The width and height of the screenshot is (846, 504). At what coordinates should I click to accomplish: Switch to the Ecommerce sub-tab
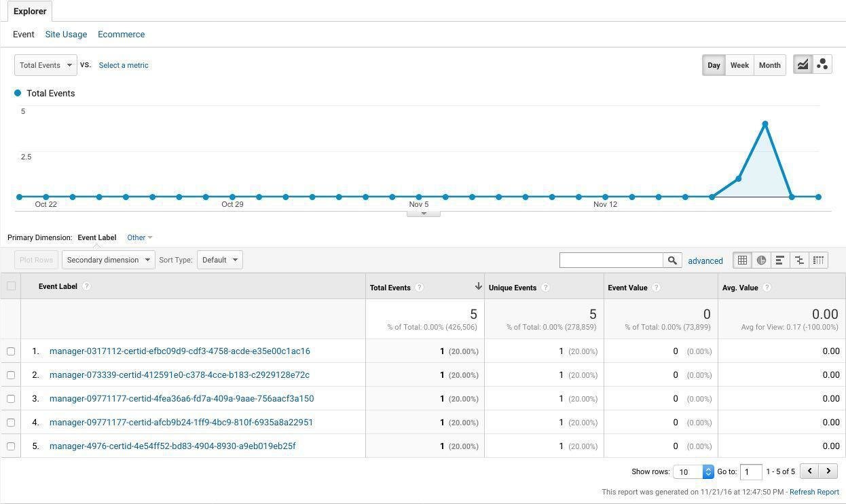[x=121, y=34]
